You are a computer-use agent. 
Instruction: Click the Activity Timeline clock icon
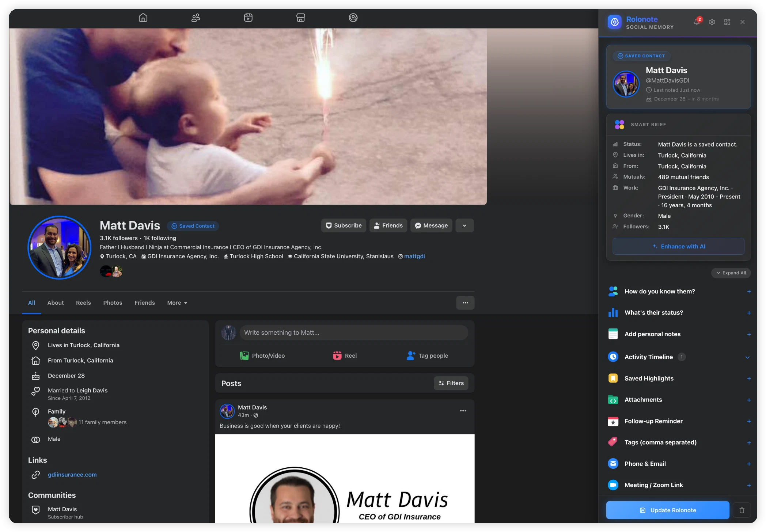click(613, 357)
